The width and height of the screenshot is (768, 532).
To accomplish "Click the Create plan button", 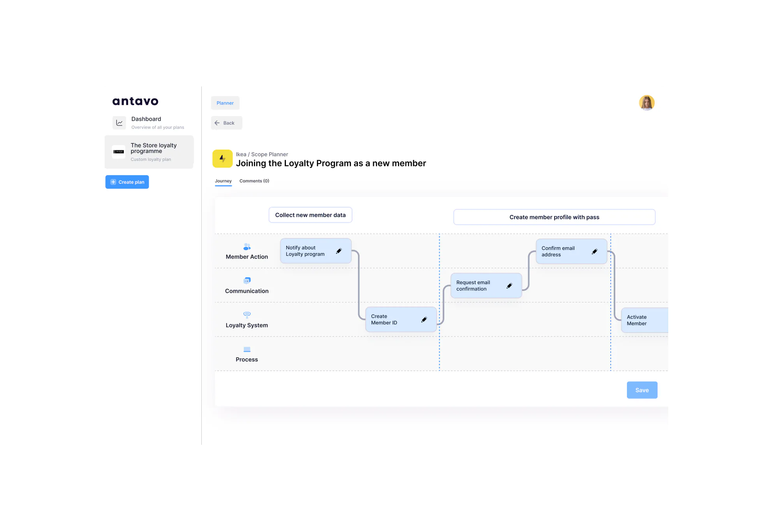I will 127,182.
